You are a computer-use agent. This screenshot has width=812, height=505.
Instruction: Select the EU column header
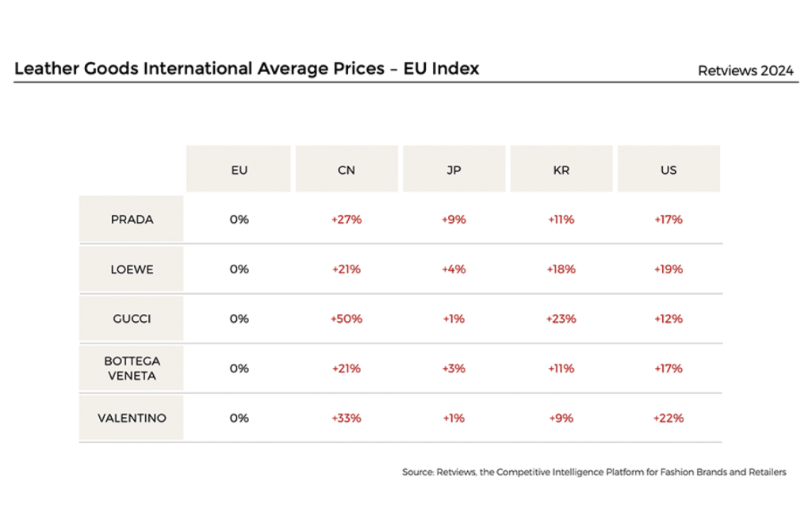click(x=239, y=170)
